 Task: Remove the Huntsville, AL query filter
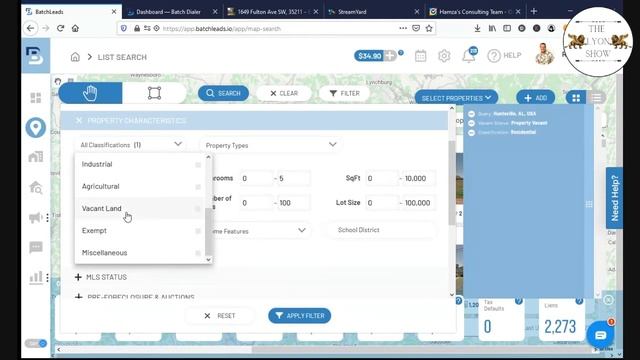471,114
